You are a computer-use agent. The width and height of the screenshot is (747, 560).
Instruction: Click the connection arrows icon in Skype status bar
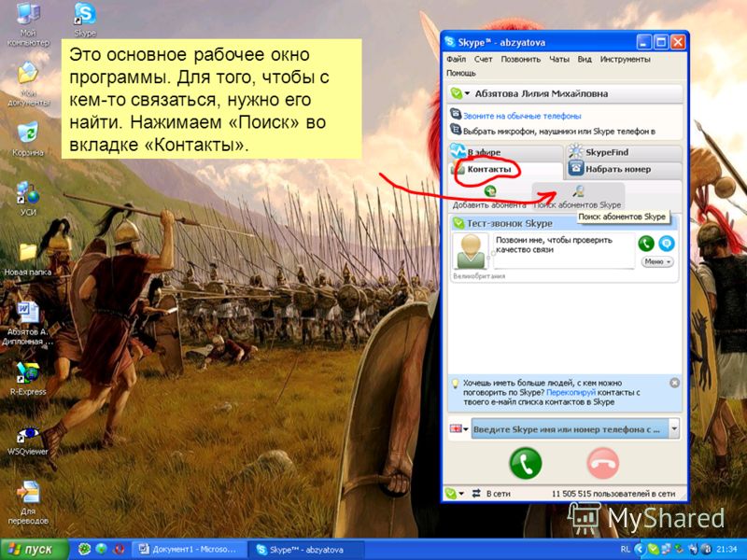tap(476, 494)
